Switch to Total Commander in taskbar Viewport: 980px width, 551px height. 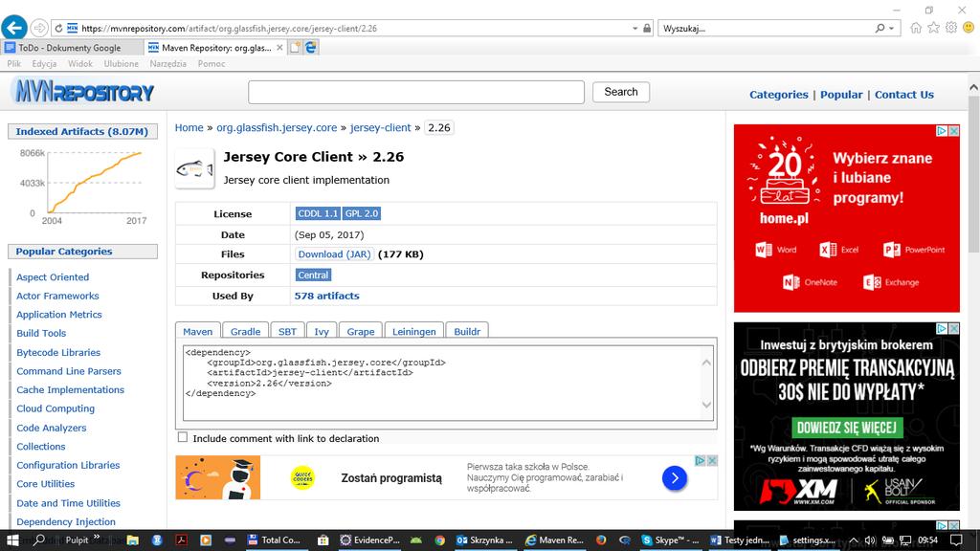[x=274, y=540]
